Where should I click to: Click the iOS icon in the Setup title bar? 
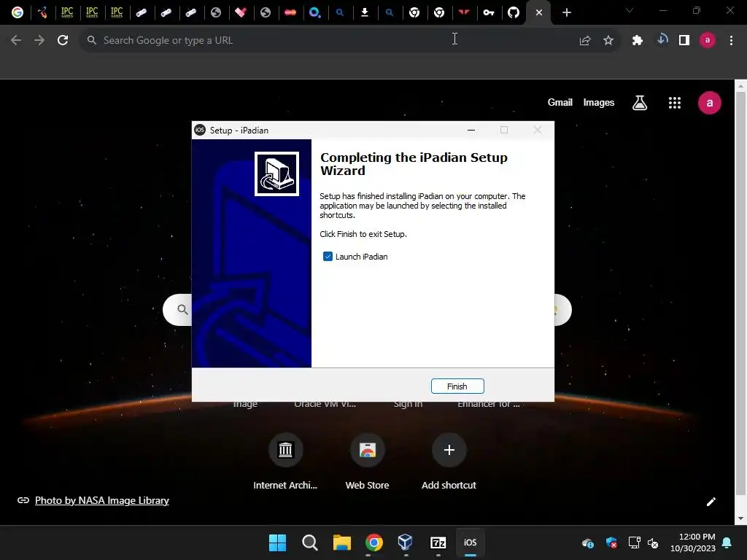[x=200, y=130]
